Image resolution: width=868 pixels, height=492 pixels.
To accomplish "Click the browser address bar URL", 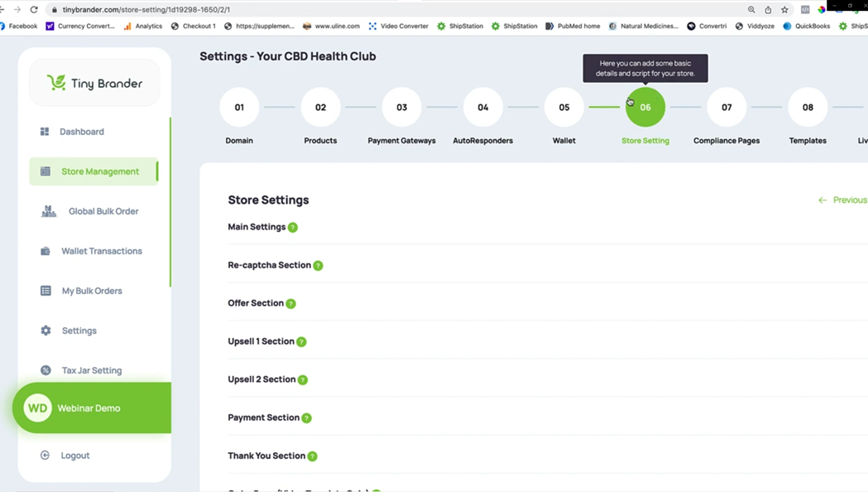I will [146, 9].
